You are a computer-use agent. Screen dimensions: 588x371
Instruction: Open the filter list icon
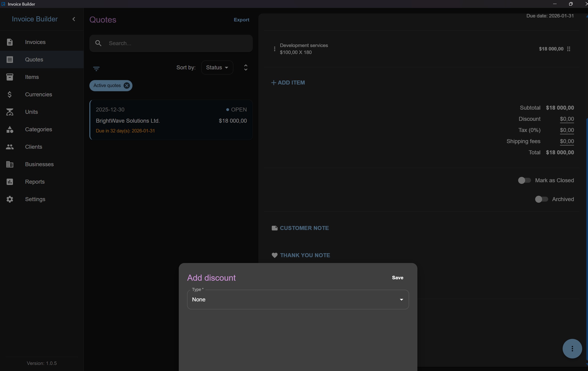pyautogui.click(x=96, y=69)
